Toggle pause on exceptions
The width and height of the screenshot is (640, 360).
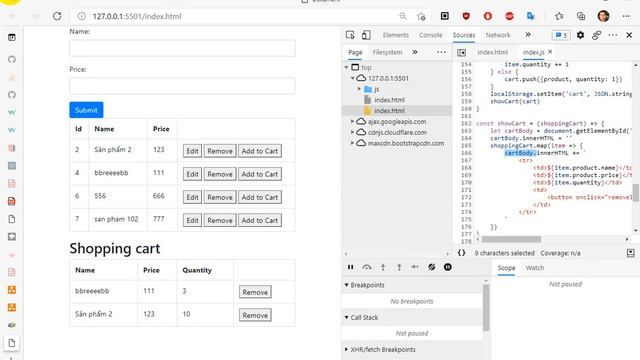click(448, 267)
